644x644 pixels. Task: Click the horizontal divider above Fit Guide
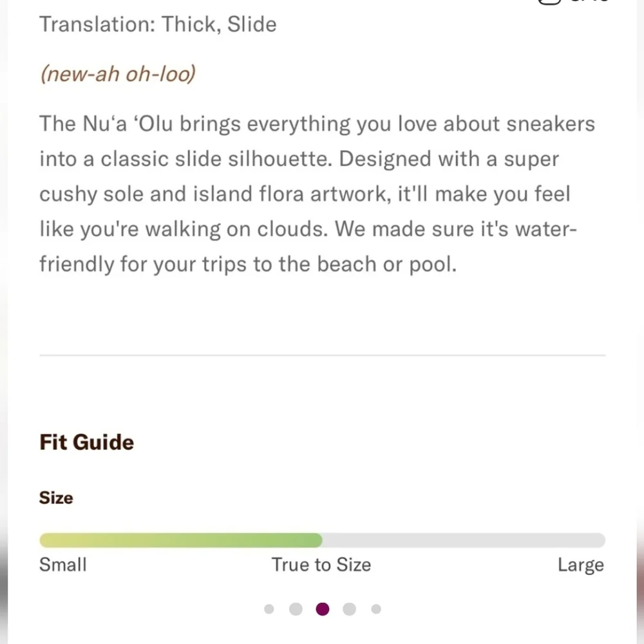pyautogui.click(x=322, y=355)
